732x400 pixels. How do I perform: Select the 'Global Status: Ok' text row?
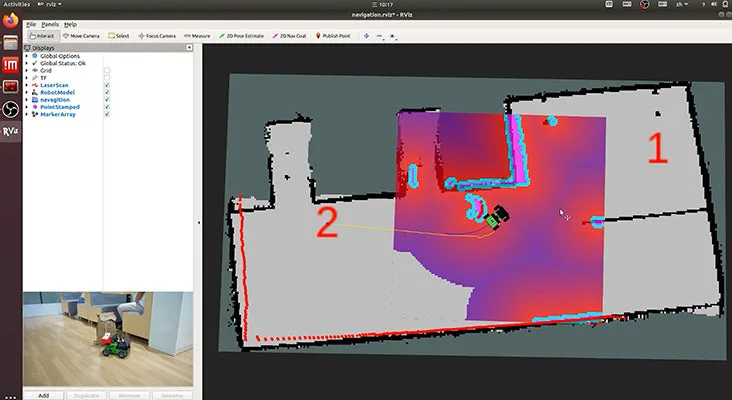click(63, 63)
